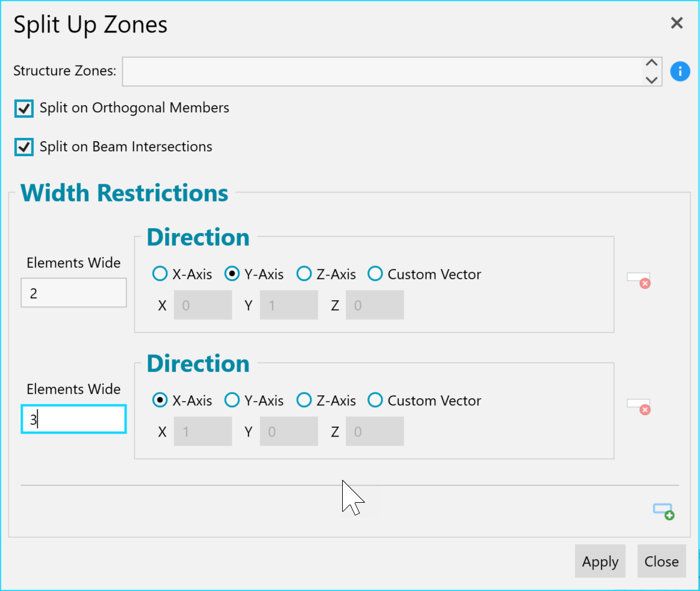Screen dimensions: 700x591
Task: Select X-Axis in the first Direction group
Action: tap(160, 273)
